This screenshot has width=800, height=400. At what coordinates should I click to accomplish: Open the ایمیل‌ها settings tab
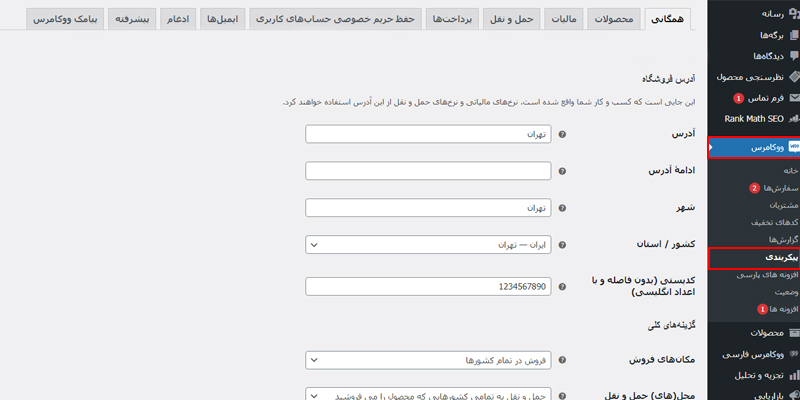pyautogui.click(x=222, y=19)
